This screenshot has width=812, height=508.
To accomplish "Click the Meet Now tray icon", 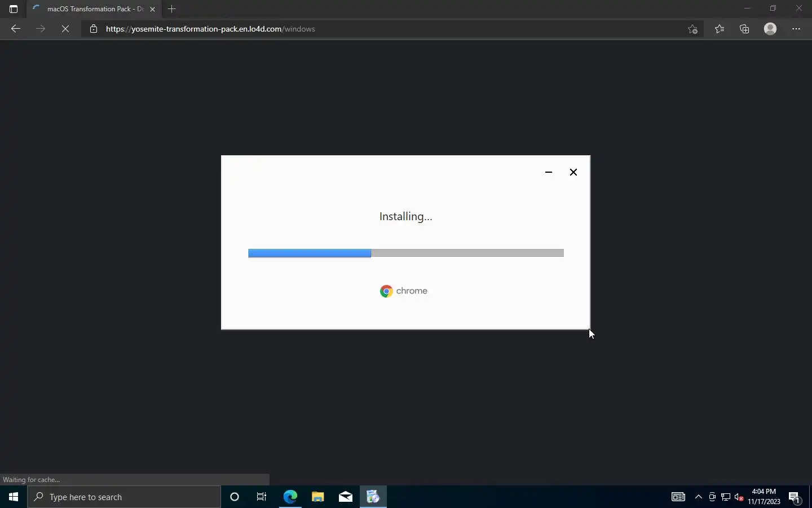I will [x=712, y=497].
